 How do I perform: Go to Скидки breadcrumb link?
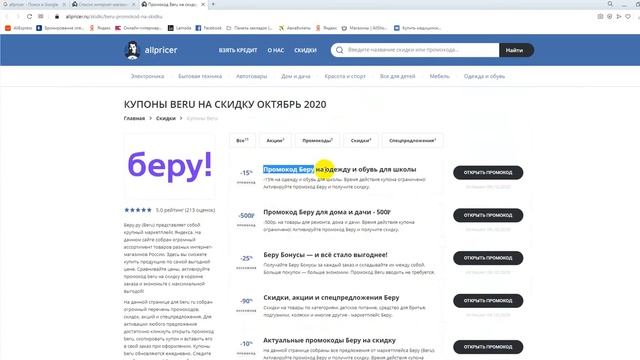[166, 118]
